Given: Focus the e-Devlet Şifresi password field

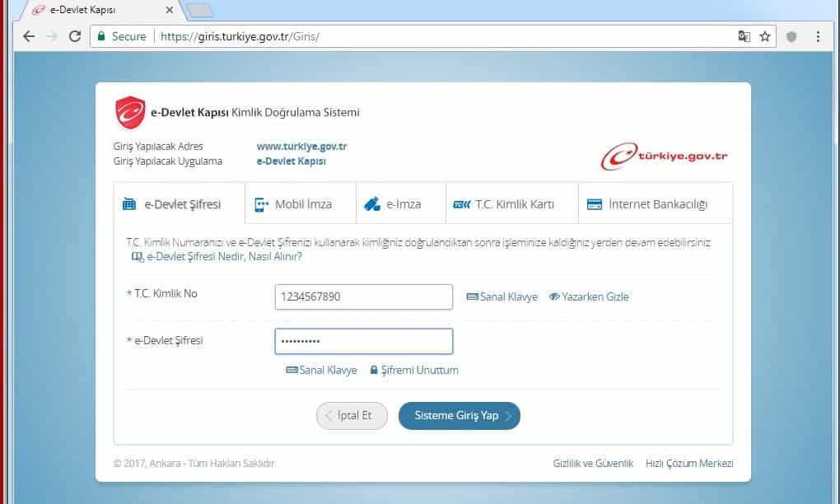Looking at the screenshot, I should click(x=364, y=341).
